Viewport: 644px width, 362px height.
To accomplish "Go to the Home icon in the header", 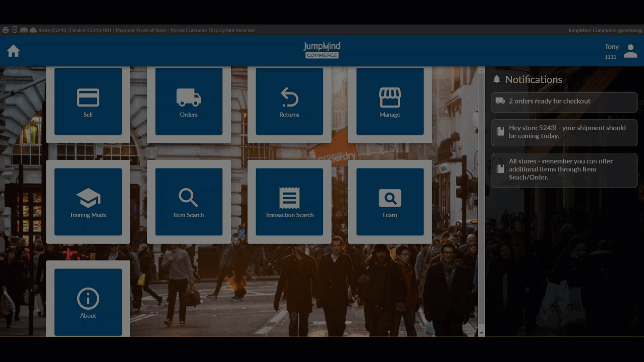I will tap(14, 51).
